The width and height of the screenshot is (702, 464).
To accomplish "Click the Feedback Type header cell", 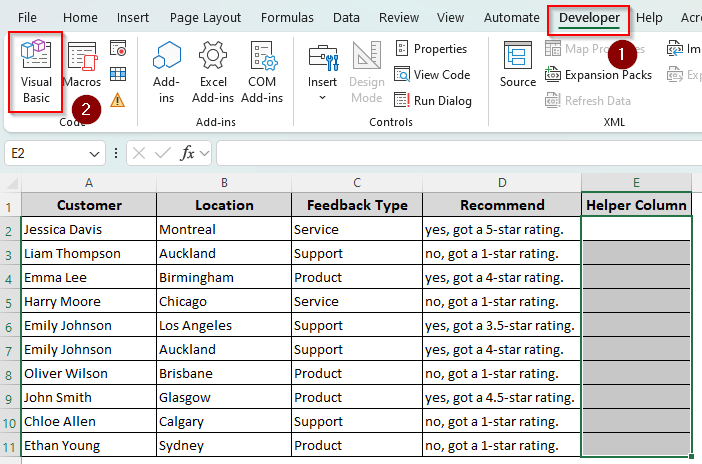I will (357, 205).
